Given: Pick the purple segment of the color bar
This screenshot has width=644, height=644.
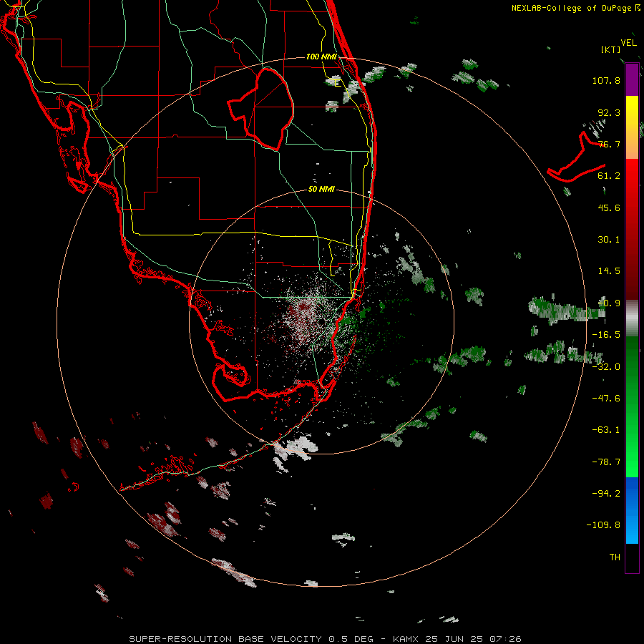Looking at the screenshot, I should click(632, 79).
